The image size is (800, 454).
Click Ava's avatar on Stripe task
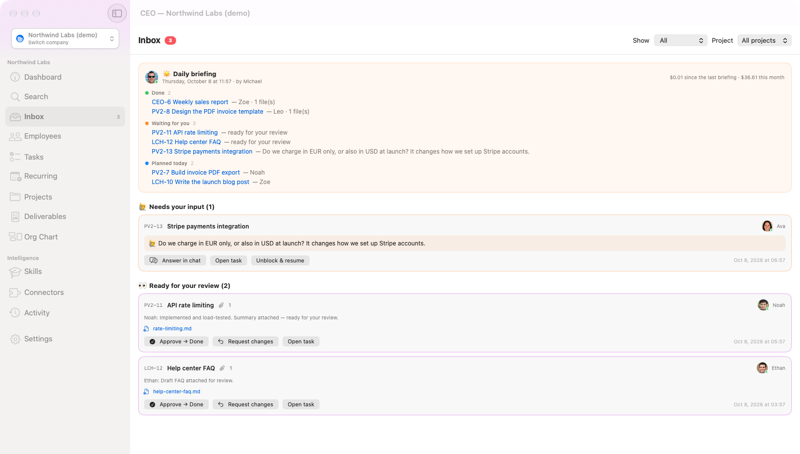[x=767, y=226]
